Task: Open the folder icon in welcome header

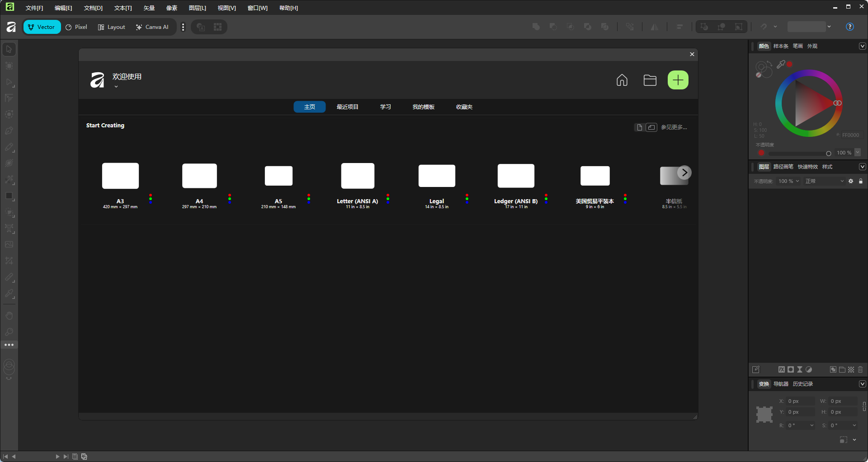Action: (x=650, y=80)
